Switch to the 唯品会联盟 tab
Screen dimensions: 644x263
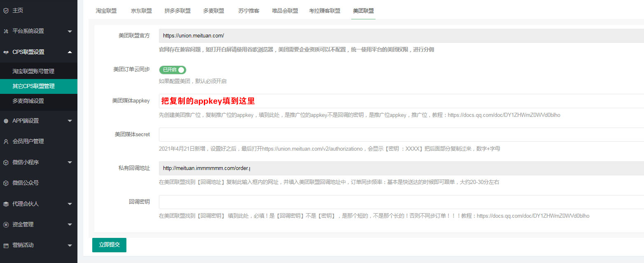pos(285,11)
